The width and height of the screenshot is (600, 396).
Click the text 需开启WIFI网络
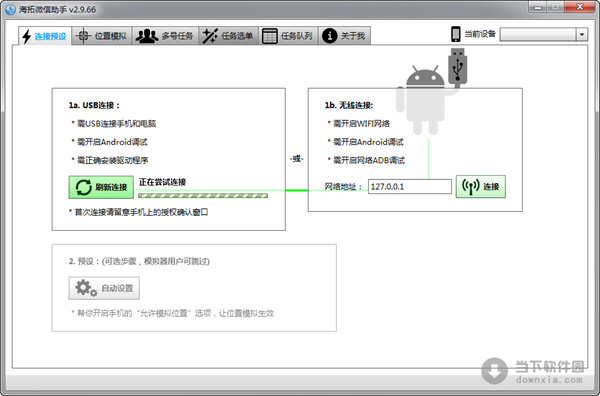[x=361, y=124]
